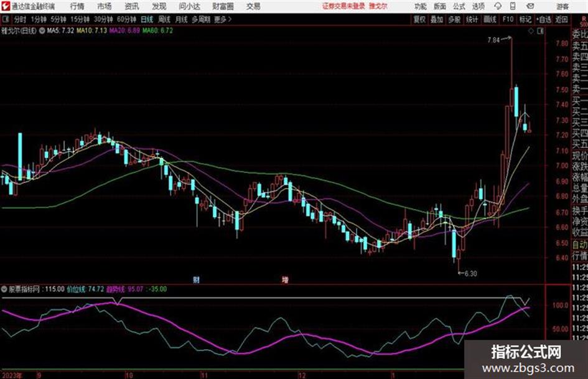Select the 月线 monthly chart tab
Image resolution: width=588 pixels, height=379 pixels.
pyautogui.click(x=181, y=19)
